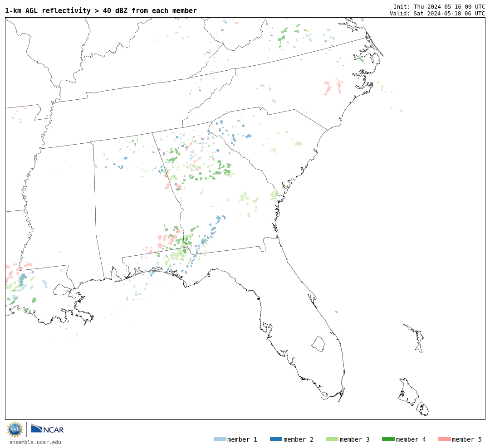Click the member 1 light blue swatch
The width and height of the screenshot is (490, 448).
(x=220, y=439)
